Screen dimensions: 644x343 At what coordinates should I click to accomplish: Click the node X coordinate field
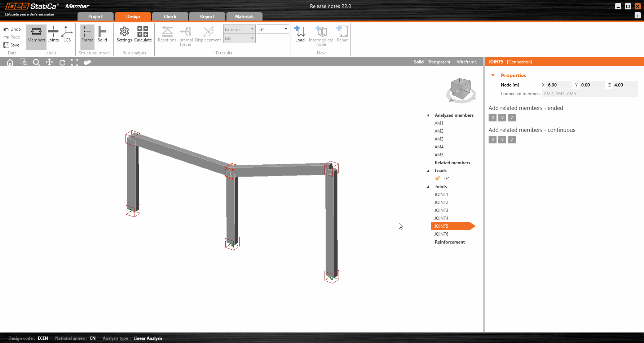(558, 85)
